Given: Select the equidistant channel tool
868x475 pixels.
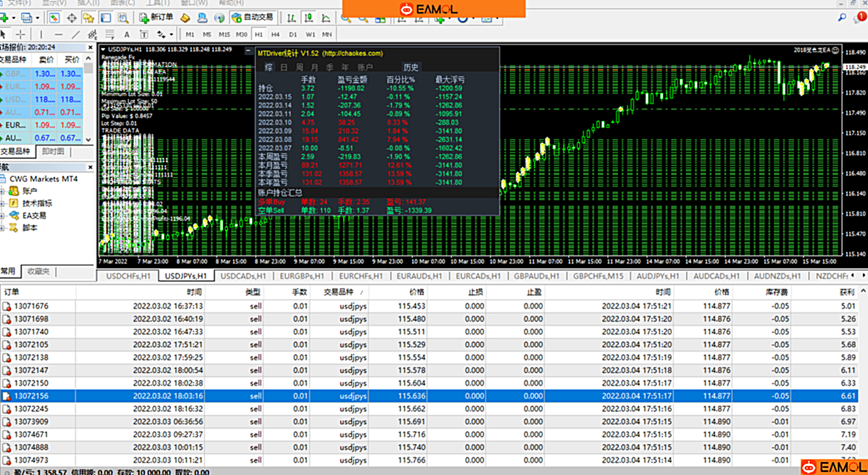Looking at the screenshot, I should [x=92, y=34].
